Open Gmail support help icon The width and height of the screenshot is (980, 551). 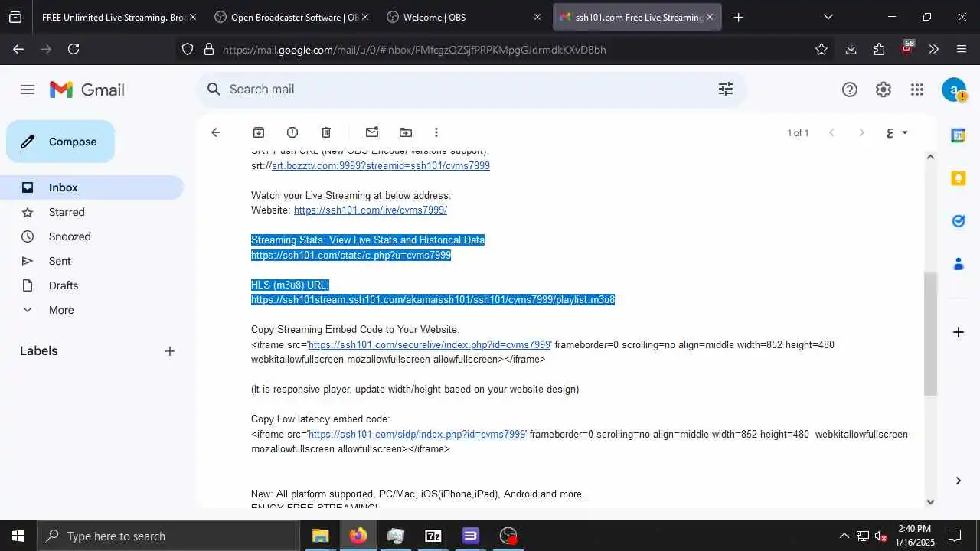click(x=850, y=90)
